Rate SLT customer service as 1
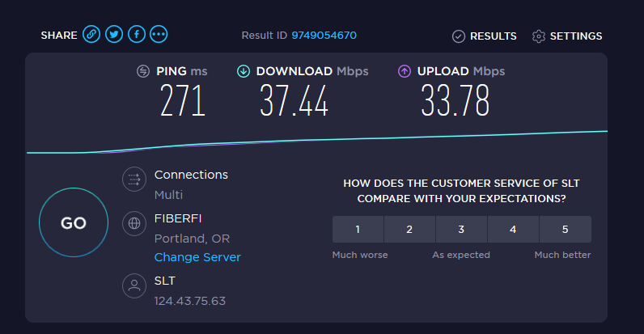 pyautogui.click(x=358, y=230)
